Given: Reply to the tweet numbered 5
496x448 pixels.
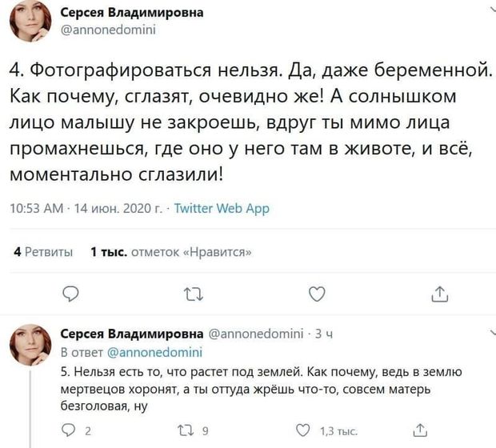Looking at the screenshot, I should (70, 432).
